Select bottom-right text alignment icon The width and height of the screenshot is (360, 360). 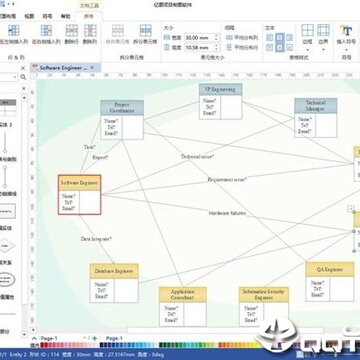[289, 48]
